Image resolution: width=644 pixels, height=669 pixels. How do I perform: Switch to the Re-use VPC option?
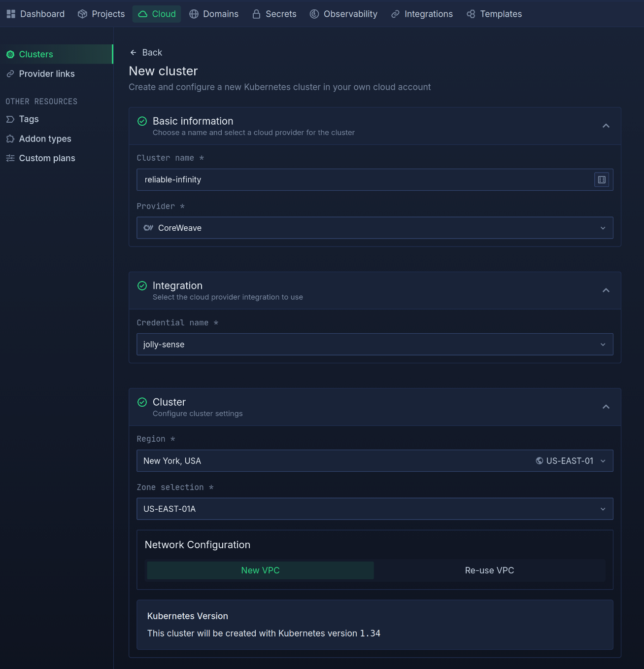(x=489, y=570)
